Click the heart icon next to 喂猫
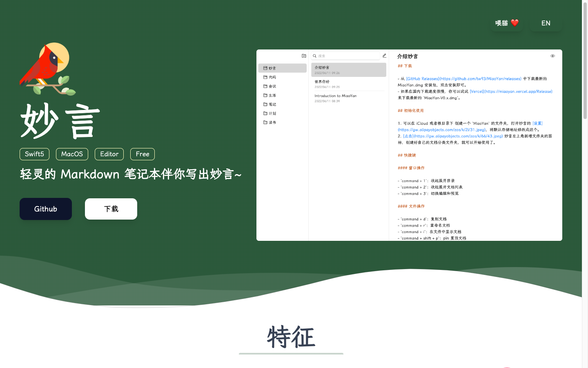 (515, 22)
